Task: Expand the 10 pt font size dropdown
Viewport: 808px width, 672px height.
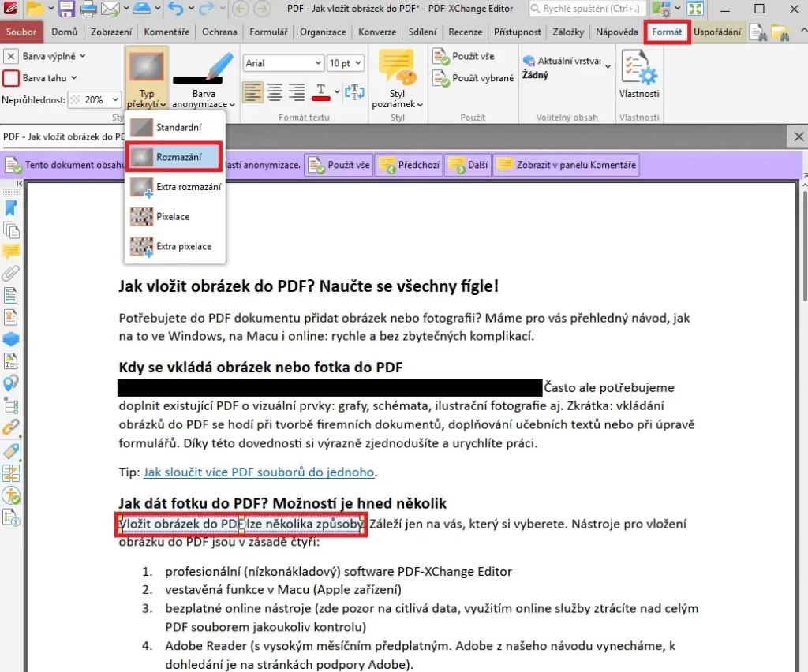Action: coord(346,63)
